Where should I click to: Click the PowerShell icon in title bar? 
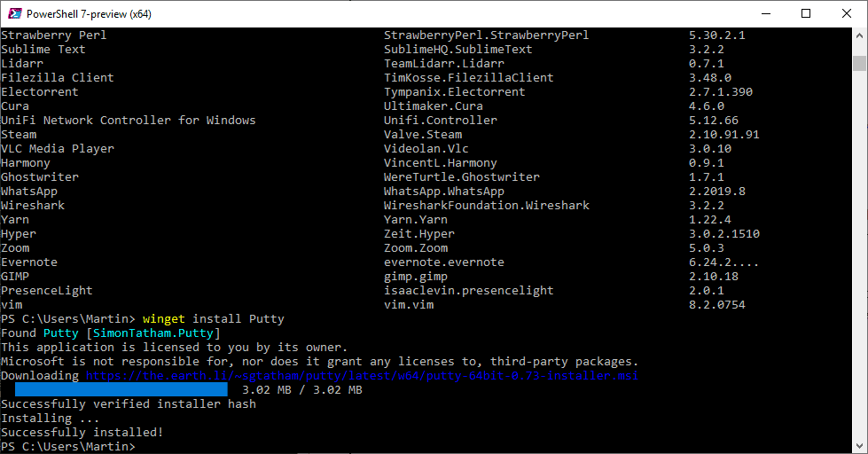(15, 13)
